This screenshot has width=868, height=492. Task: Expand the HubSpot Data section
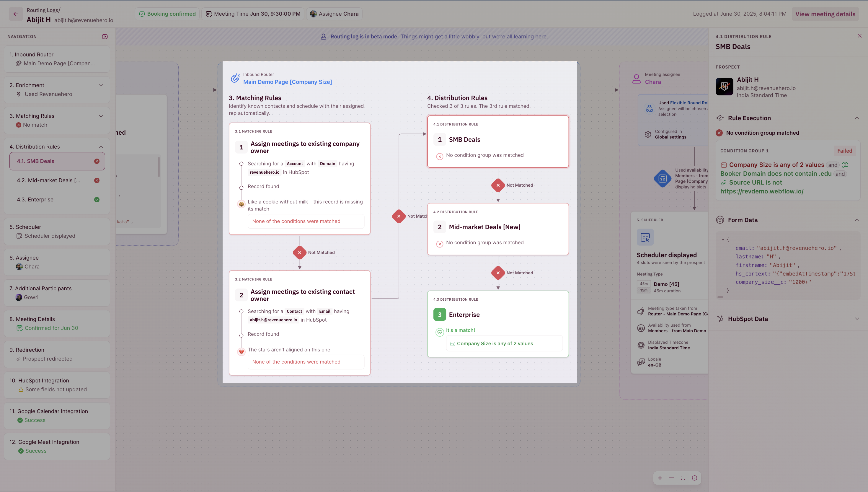click(857, 319)
